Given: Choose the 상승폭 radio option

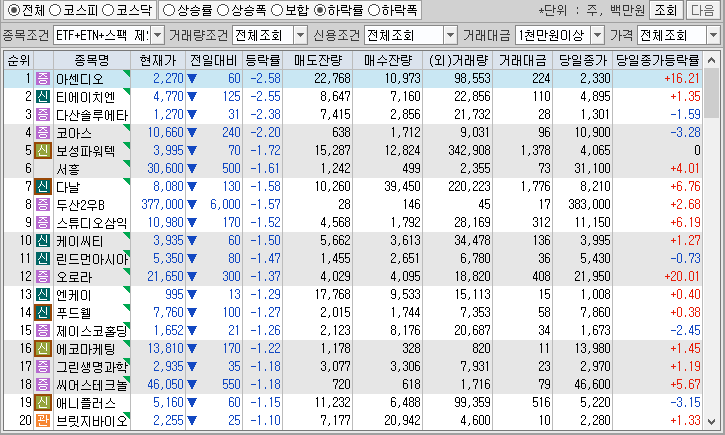Looking at the screenshot, I should pos(223,10).
